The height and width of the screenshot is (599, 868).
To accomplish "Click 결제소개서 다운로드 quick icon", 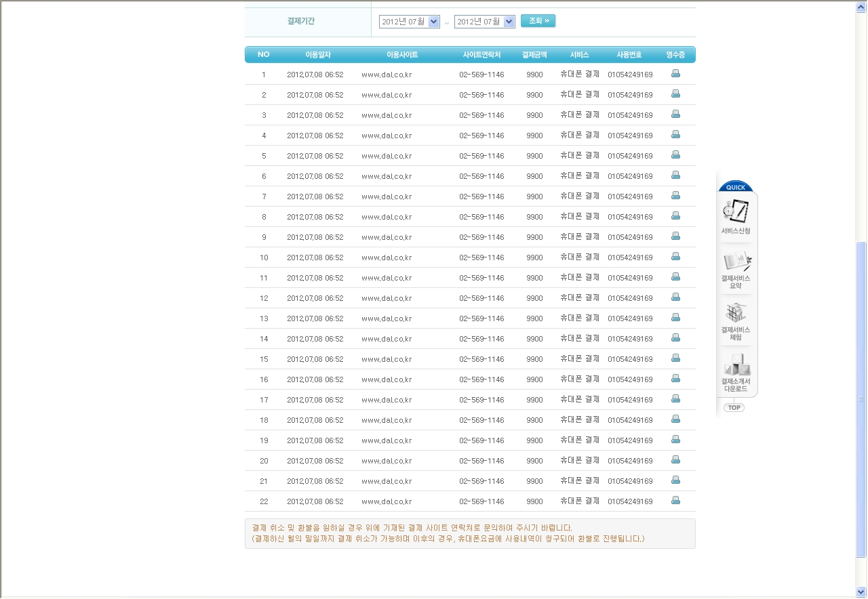I will [x=736, y=372].
